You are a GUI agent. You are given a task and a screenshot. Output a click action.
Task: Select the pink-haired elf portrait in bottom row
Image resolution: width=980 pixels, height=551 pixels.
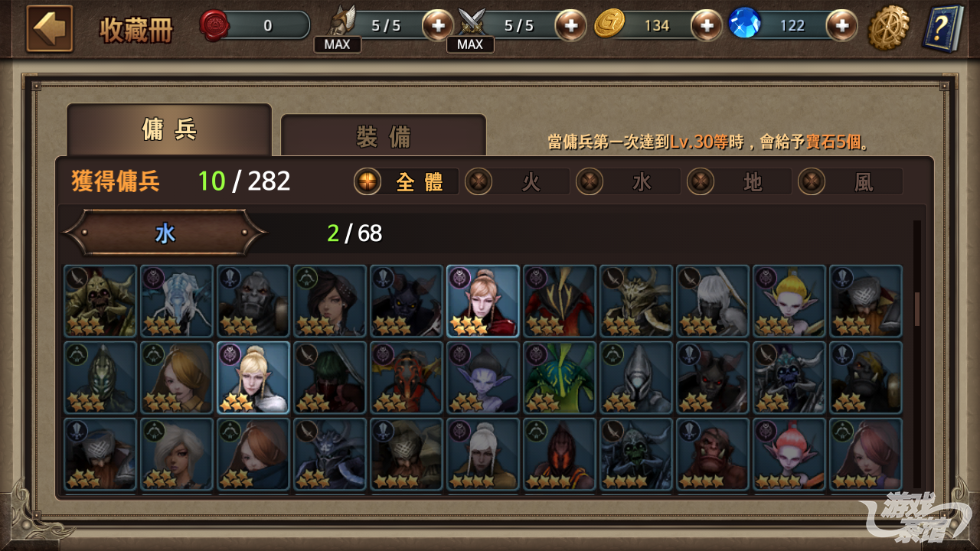coord(789,454)
